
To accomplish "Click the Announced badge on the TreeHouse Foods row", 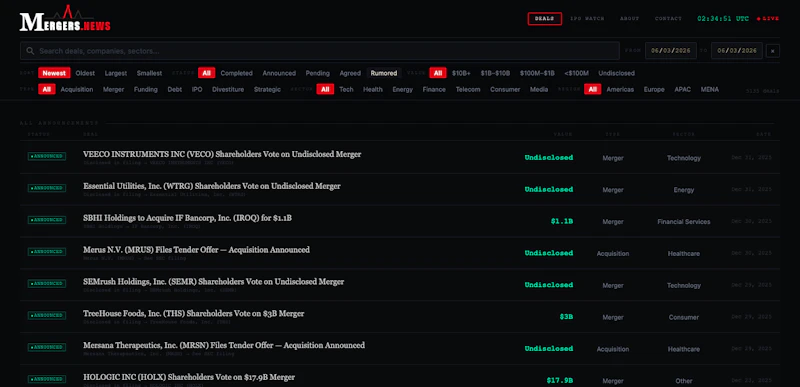I will pyautogui.click(x=47, y=316).
